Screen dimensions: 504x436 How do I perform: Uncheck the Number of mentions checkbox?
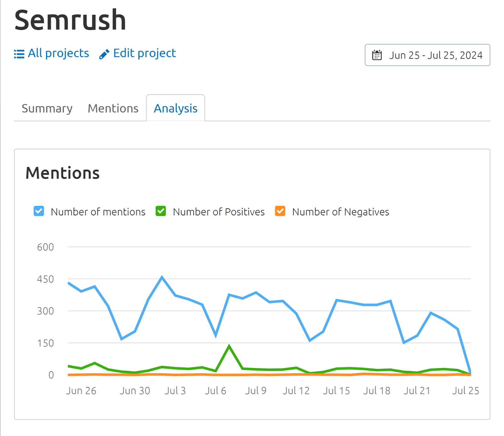click(39, 211)
